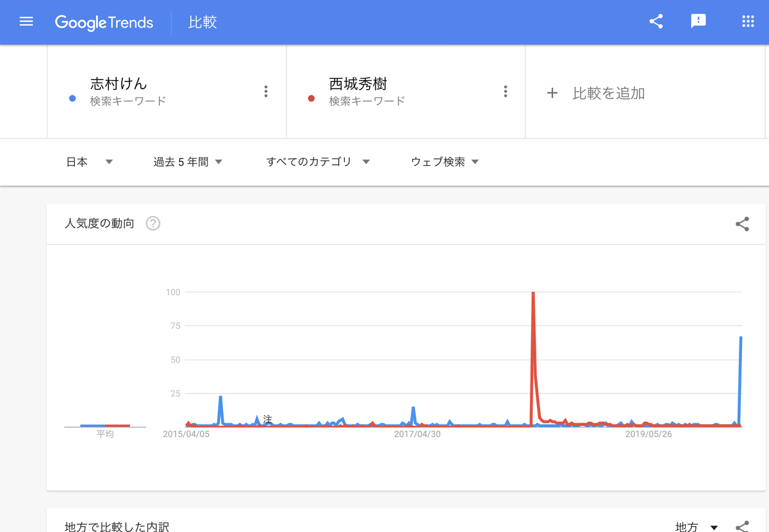Screen dimensions: 769x532
Task: Click the blue dot beside 志村けん
Action: click(72, 99)
